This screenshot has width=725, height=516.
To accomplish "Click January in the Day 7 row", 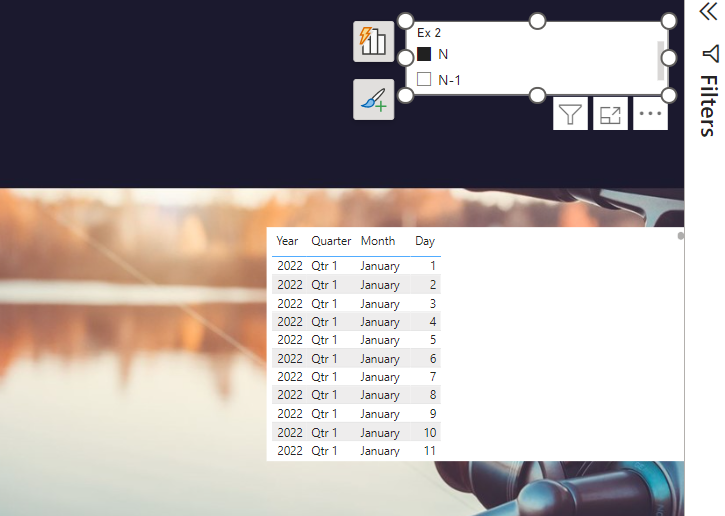I will [x=380, y=377].
